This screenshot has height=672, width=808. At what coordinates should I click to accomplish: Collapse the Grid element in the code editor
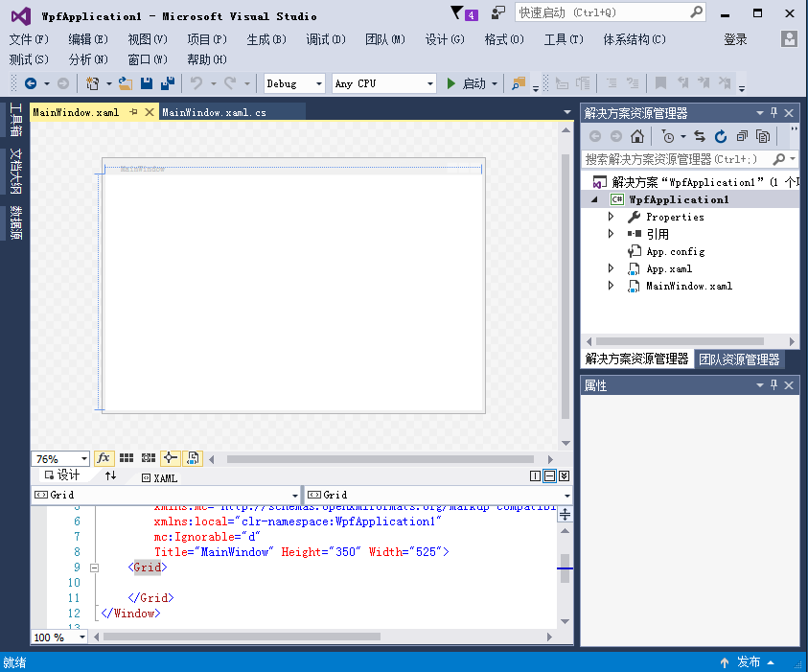94,568
